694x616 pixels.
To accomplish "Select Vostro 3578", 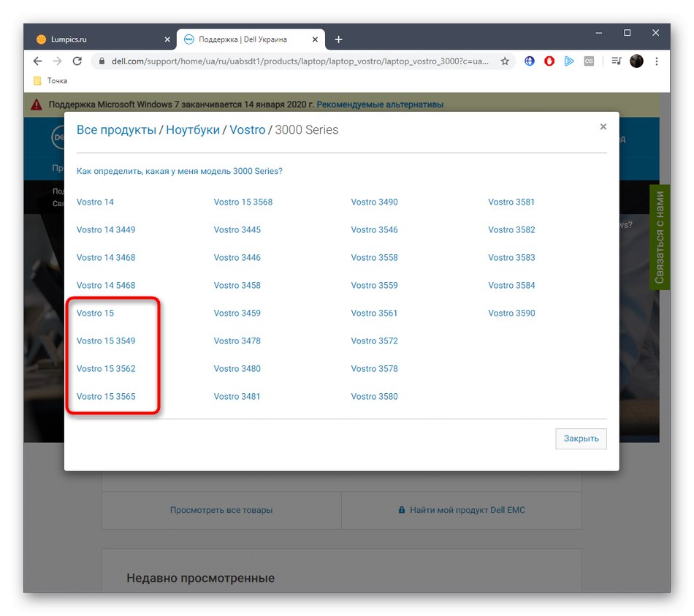I will tap(375, 369).
